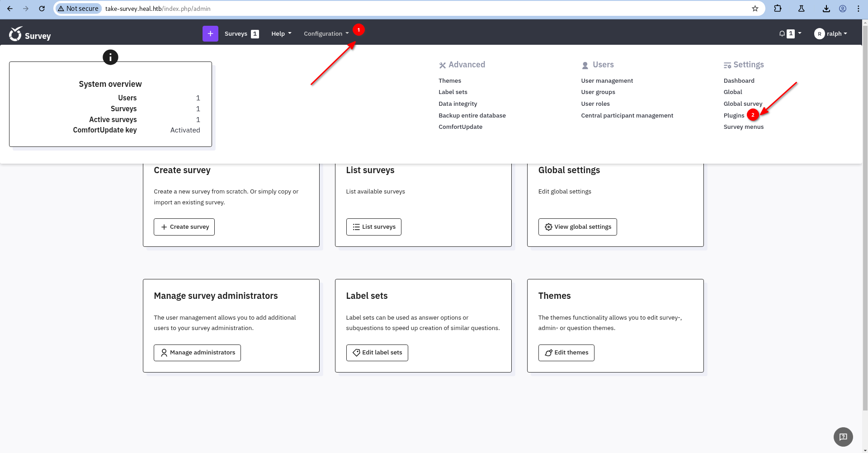Viewport: 868px width, 453px height.
Task: Open Plugins under Settings
Action: [734, 115]
